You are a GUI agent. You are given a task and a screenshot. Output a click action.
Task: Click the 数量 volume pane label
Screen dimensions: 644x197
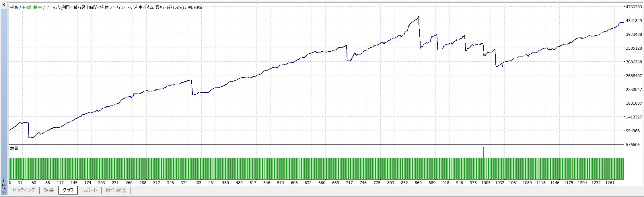coord(14,149)
